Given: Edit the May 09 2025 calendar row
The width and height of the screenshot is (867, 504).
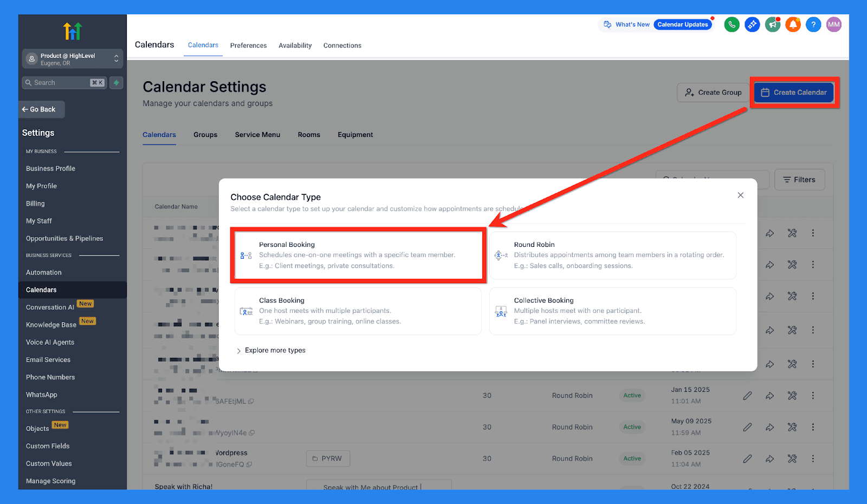Looking at the screenshot, I should [747, 427].
